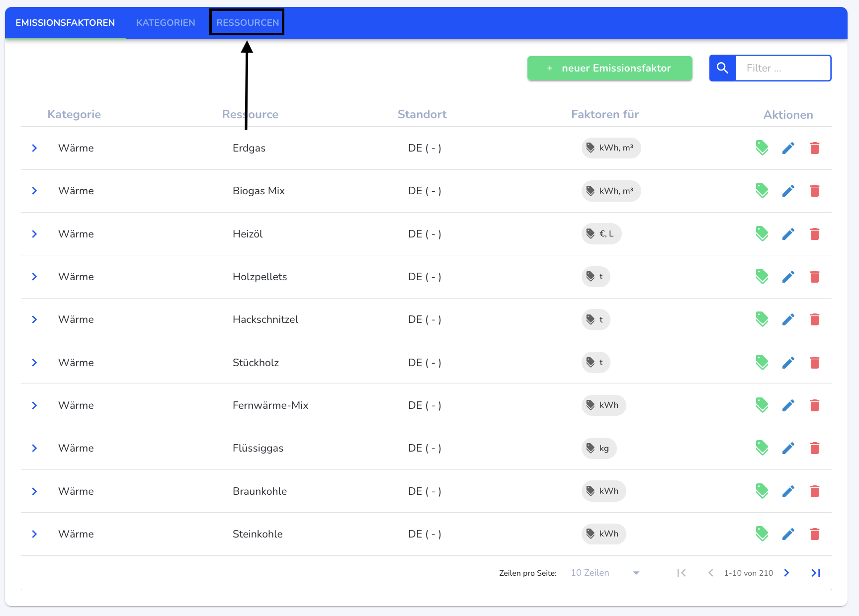
Task: Click the blue search magnifier icon
Action: [723, 68]
